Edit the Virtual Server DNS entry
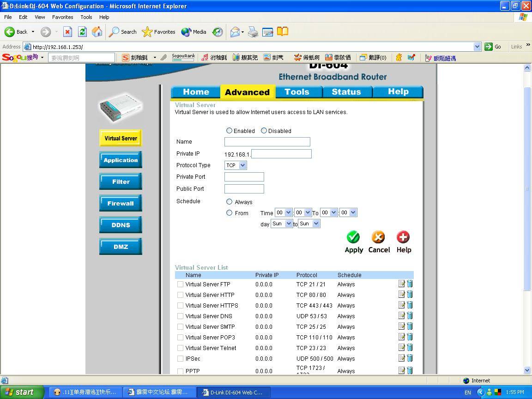 [402, 315]
